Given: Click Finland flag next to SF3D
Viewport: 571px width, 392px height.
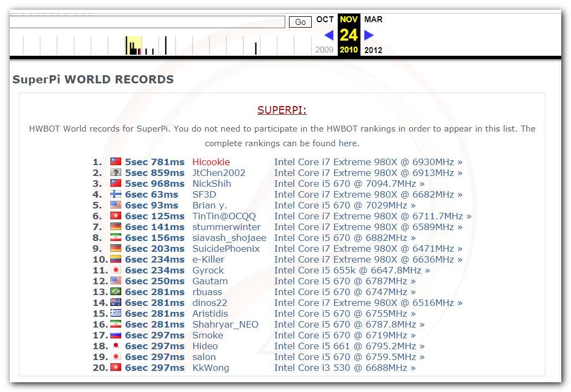Looking at the screenshot, I should pos(116,194).
